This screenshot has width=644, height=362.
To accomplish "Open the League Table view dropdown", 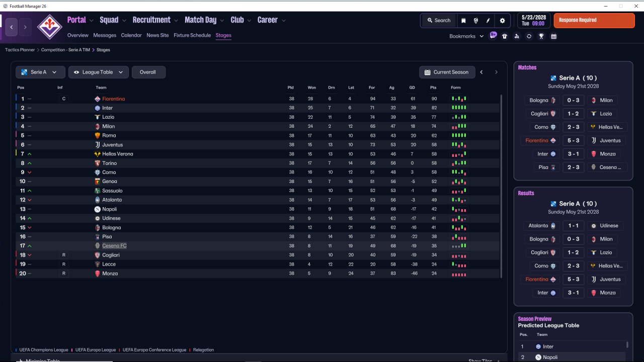I will pyautogui.click(x=99, y=72).
